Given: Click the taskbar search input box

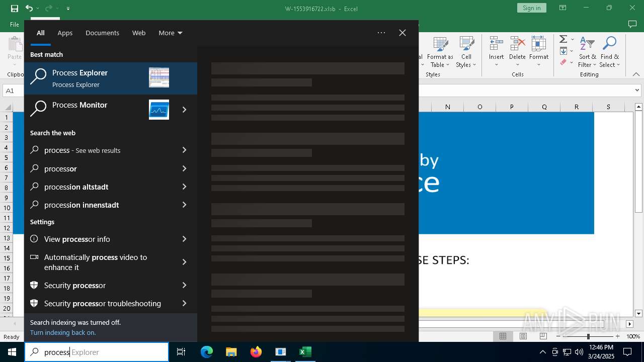Looking at the screenshot, I should click(97, 352).
